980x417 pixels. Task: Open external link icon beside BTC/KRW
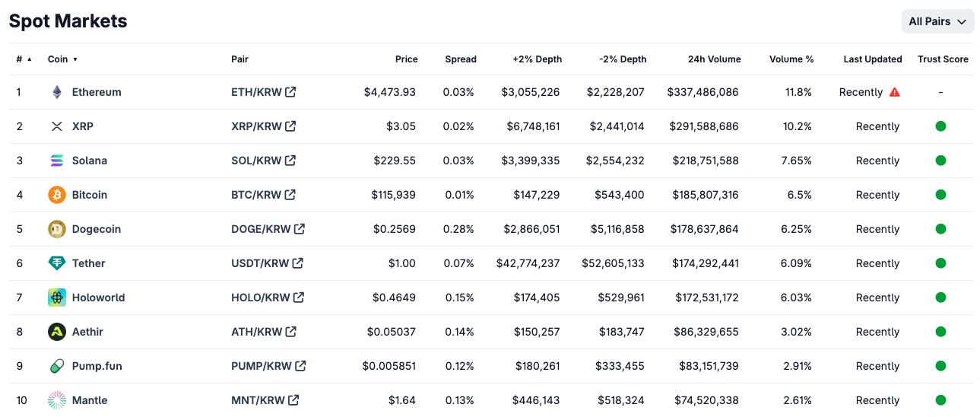pos(290,195)
